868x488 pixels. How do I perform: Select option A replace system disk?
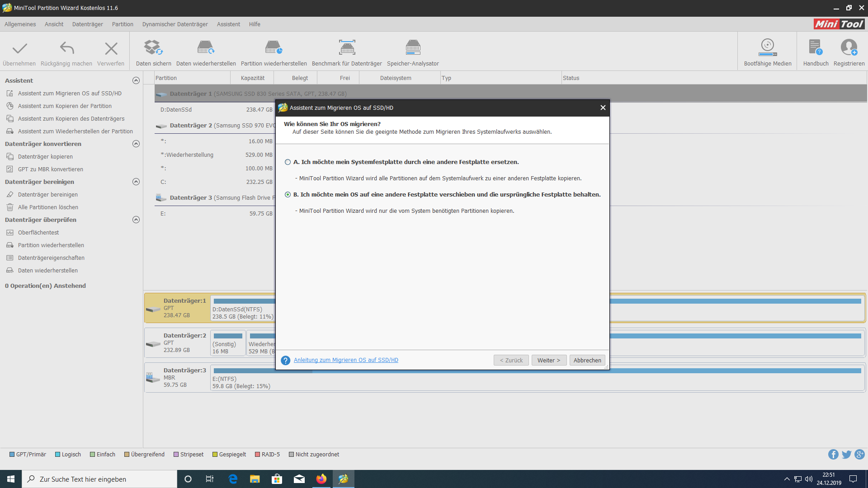(x=288, y=162)
